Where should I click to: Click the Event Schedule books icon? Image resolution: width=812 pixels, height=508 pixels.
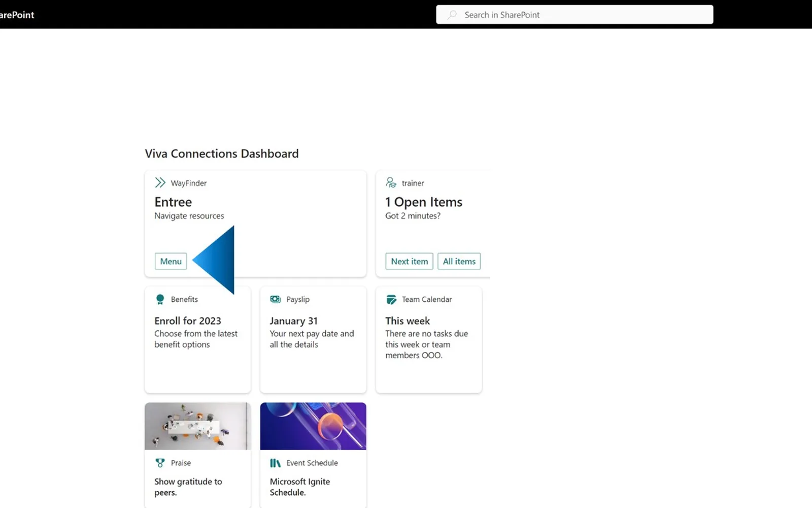coord(276,463)
